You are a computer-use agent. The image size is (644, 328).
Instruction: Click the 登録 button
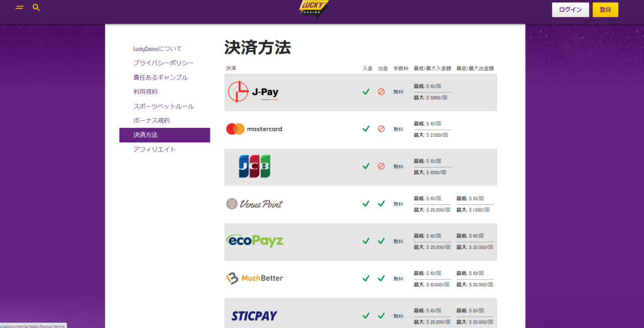[x=605, y=10]
